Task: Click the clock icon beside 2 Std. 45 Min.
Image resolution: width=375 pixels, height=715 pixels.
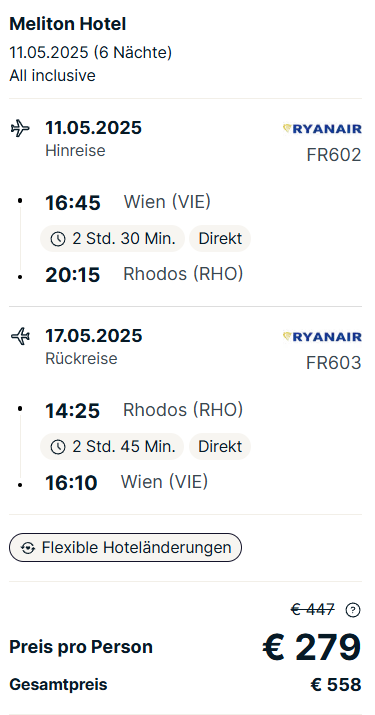Action: point(57,447)
